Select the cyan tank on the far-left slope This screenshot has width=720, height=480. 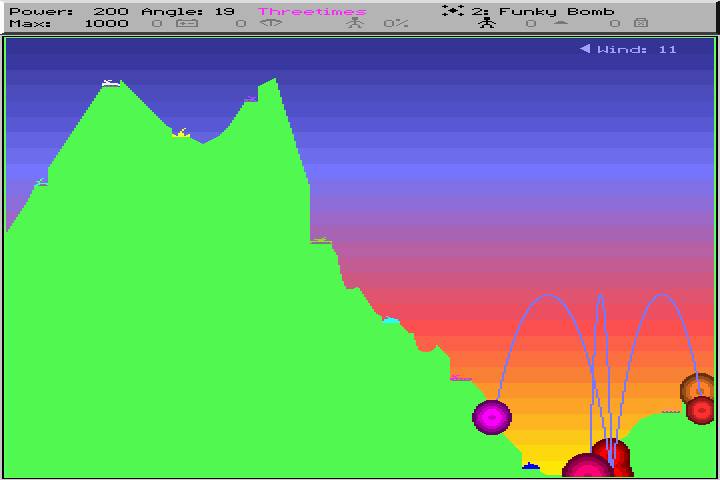pyautogui.click(x=41, y=182)
